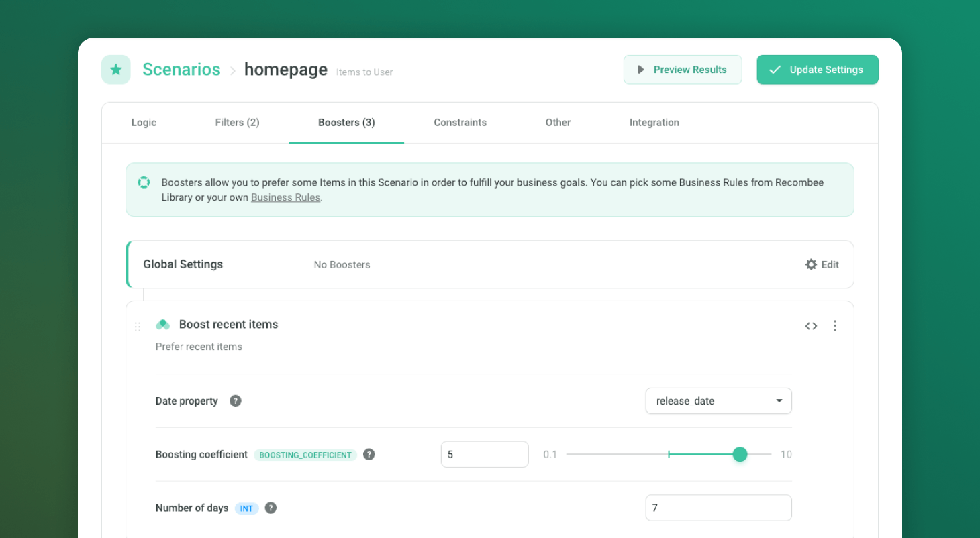Go to the Constraints tab

(x=460, y=123)
